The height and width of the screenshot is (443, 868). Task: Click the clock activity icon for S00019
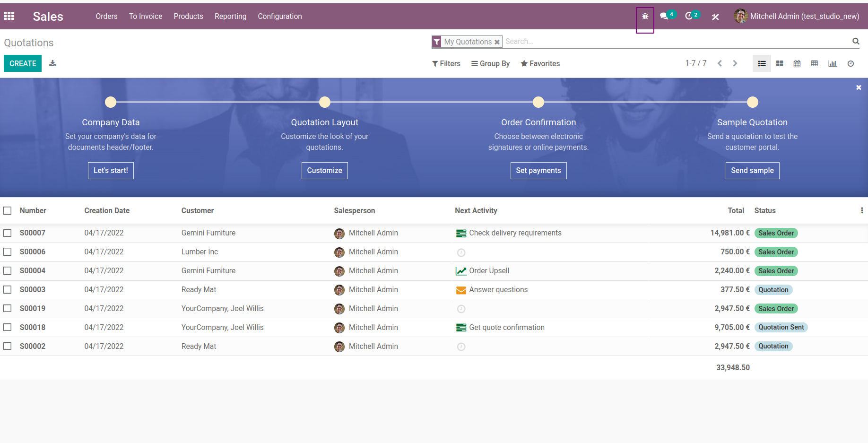tap(461, 309)
